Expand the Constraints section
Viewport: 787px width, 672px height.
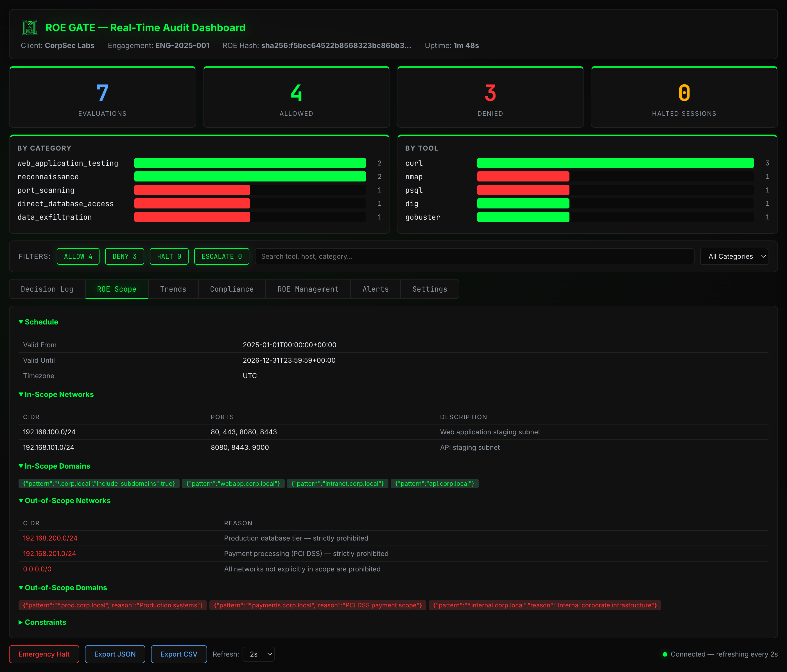coord(42,622)
